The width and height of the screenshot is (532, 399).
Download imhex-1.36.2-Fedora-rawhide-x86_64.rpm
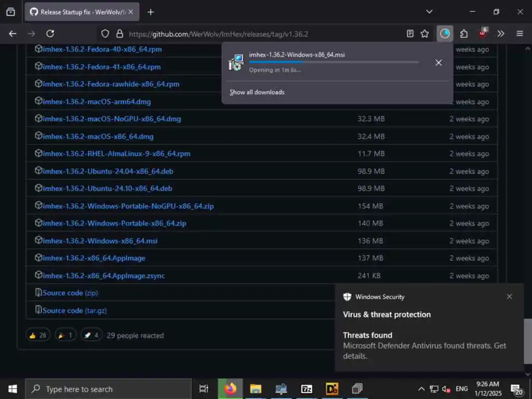click(x=111, y=84)
